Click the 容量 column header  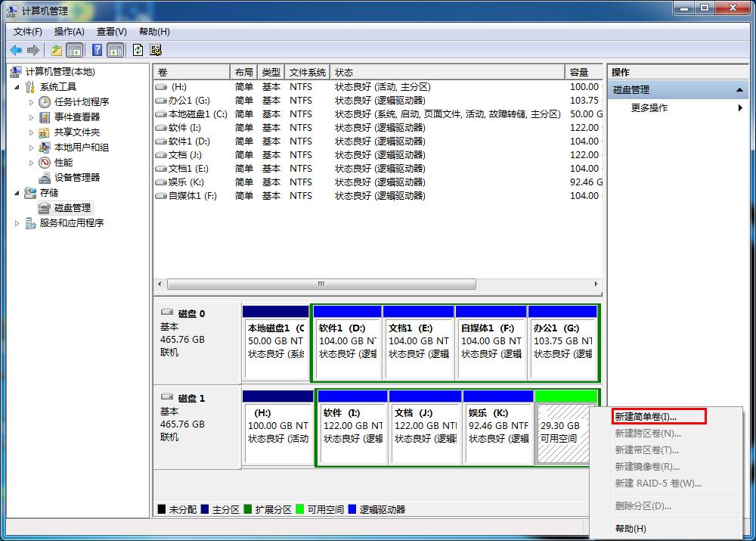582,72
